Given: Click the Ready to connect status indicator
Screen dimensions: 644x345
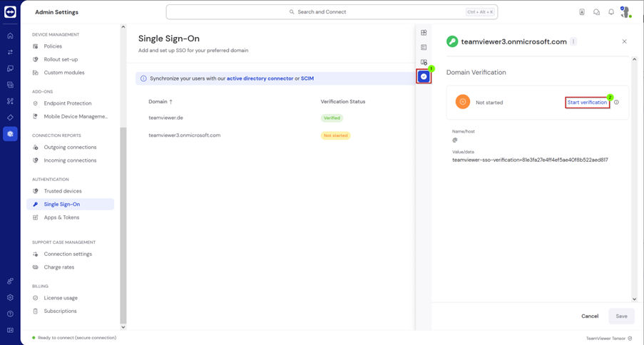Looking at the screenshot, I should (74, 338).
